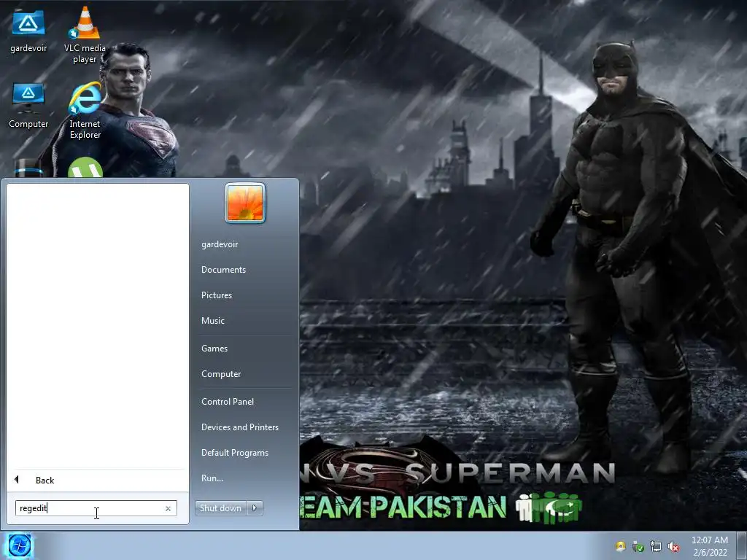Screen dimensions: 747x560
Task: Click the user account flower picture
Action: pyautogui.click(x=245, y=203)
